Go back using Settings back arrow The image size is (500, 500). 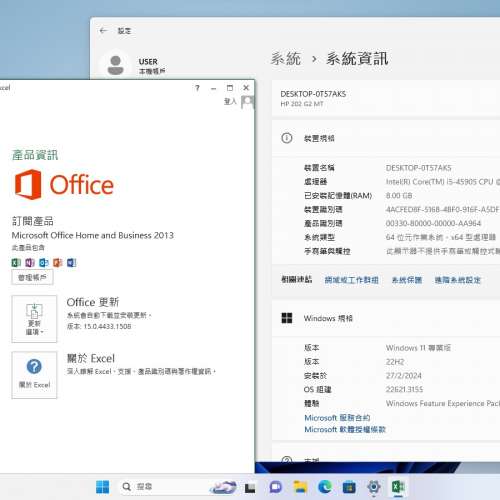103,31
